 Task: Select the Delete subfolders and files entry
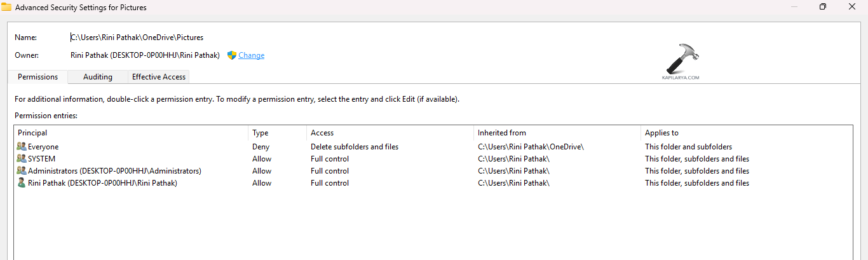[355, 147]
